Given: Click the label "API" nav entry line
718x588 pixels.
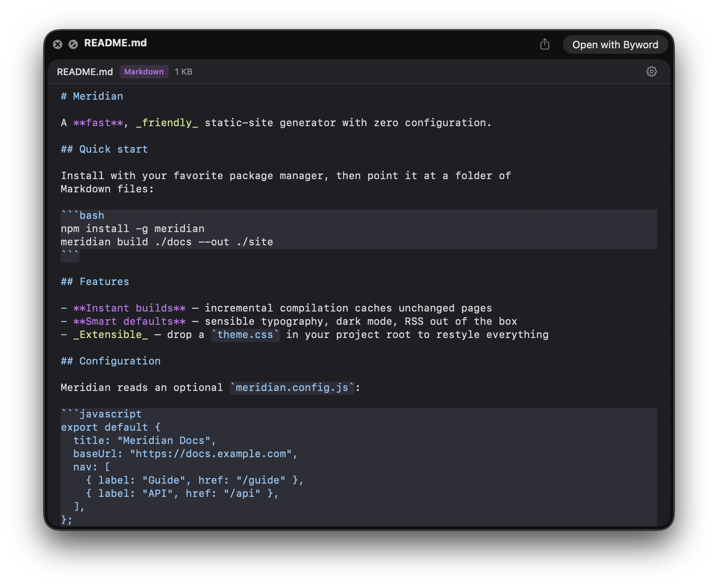Looking at the screenshot, I should 182,494.
